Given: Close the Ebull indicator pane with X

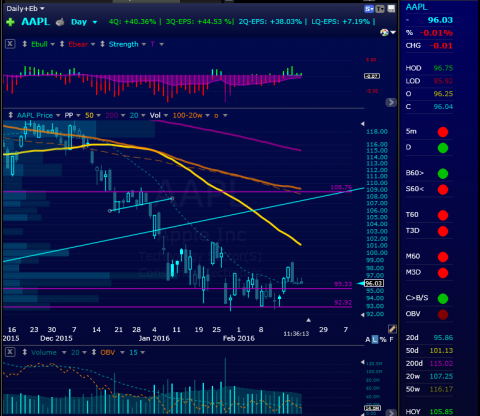Looking at the screenshot, I should 10,44.
